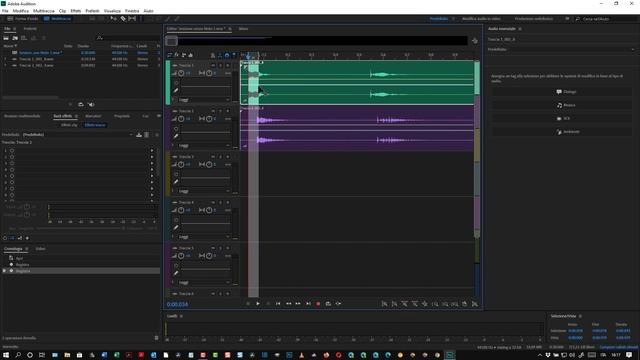Move playhead to previous marker
The width and height of the screenshot is (640, 360).
(278, 304)
